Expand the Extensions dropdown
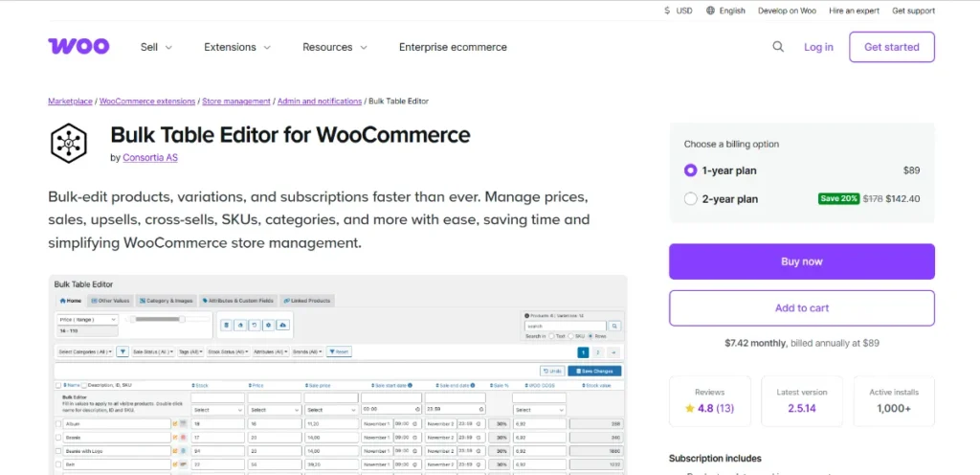This screenshot has height=475, width=980. [237, 47]
